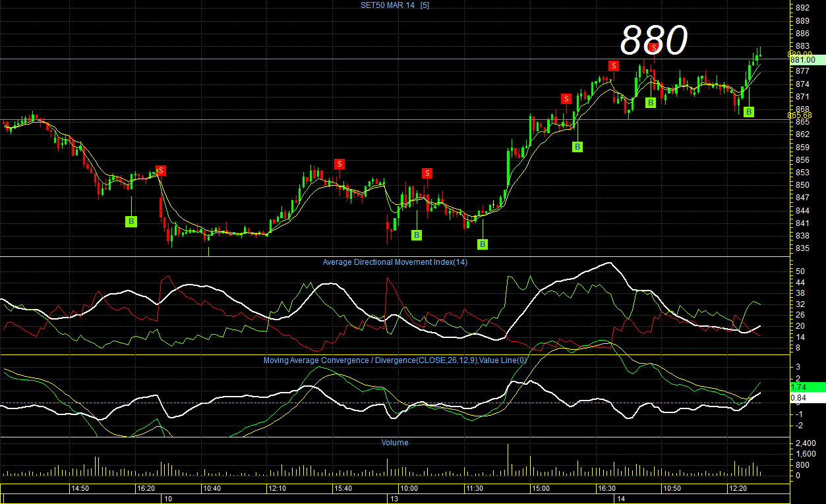Viewport: 826px width, 504px height.
Task: Click the 26 label on ADX axis
Action: tap(800, 314)
